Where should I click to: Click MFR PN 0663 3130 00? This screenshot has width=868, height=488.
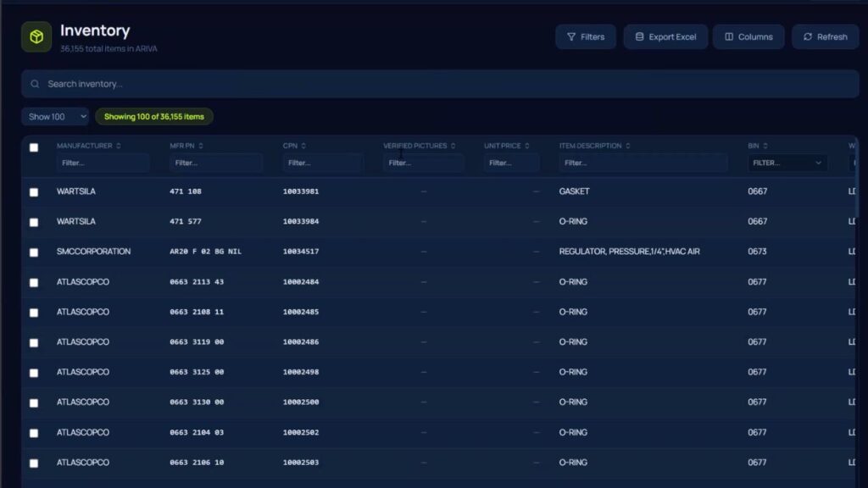point(197,402)
